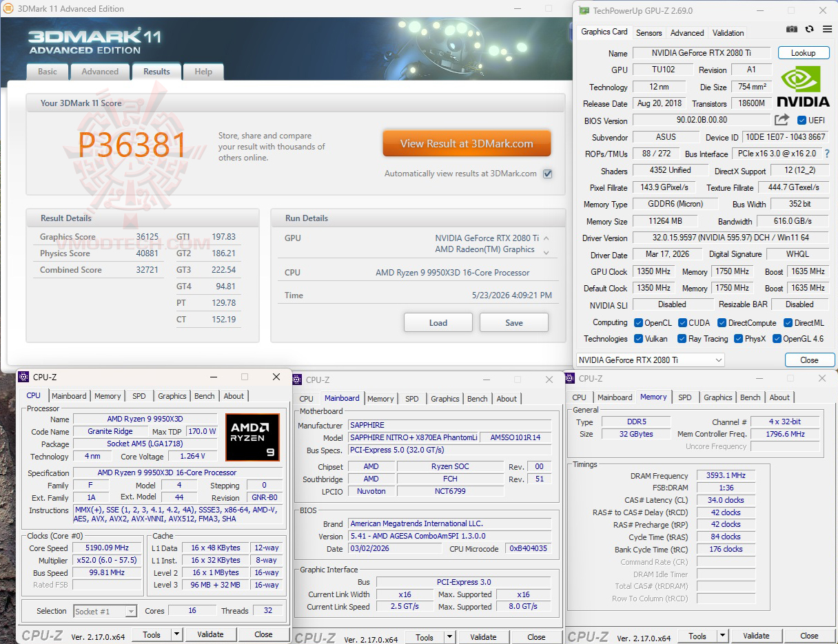The height and width of the screenshot is (644, 838).
Task: Open Tools dropdown arrow in Memory window
Action: [x=722, y=636]
